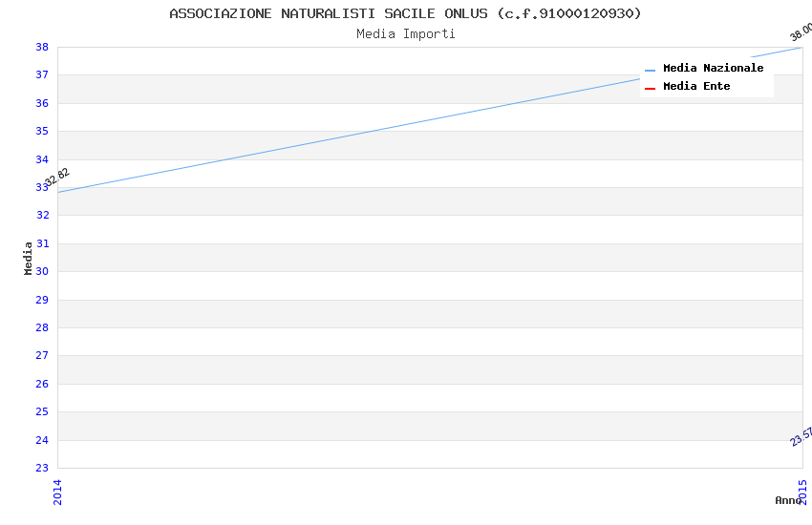Viewport: 812px width, 525px height.
Task: Click y-axis value 26
Action: (x=42, y=384)
